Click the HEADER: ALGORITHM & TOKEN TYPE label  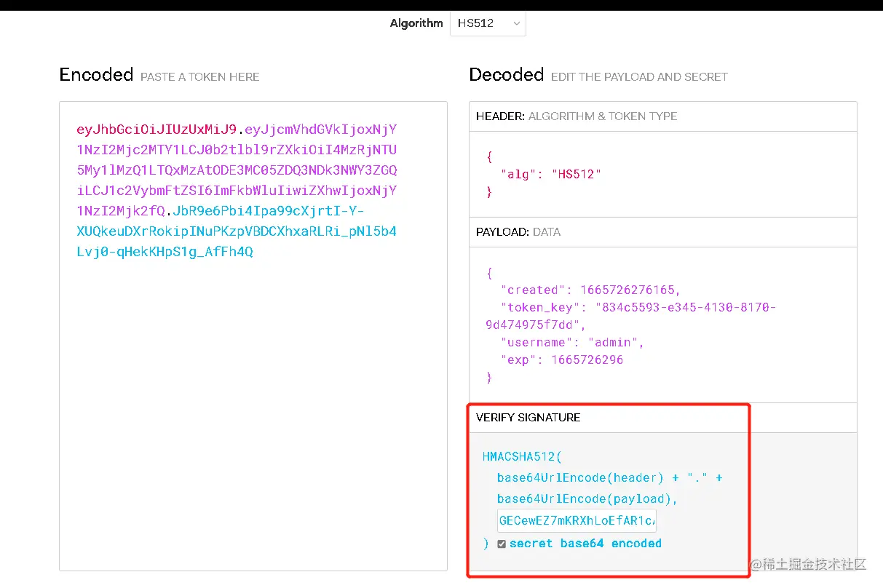click(577, 116)
